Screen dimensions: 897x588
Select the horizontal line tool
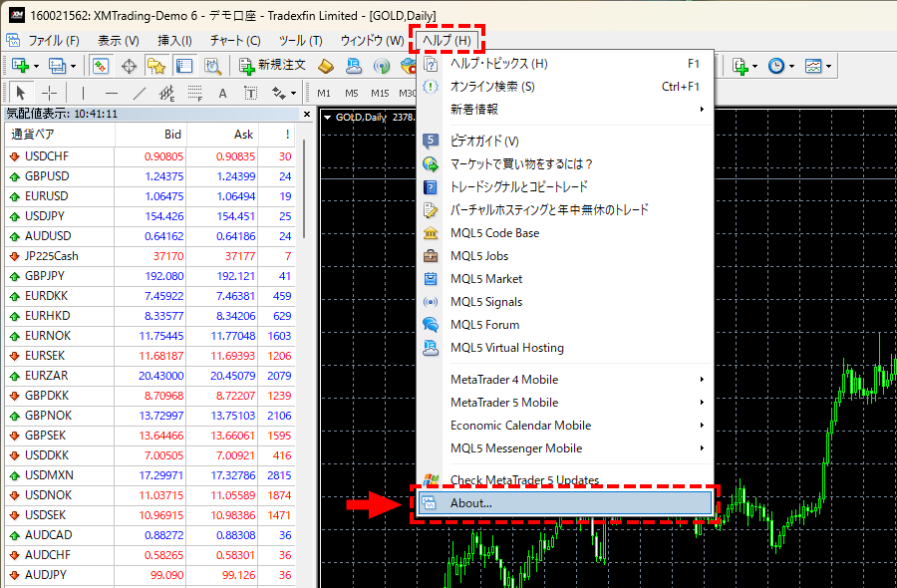pyautogui.click(x=112, y=93)
